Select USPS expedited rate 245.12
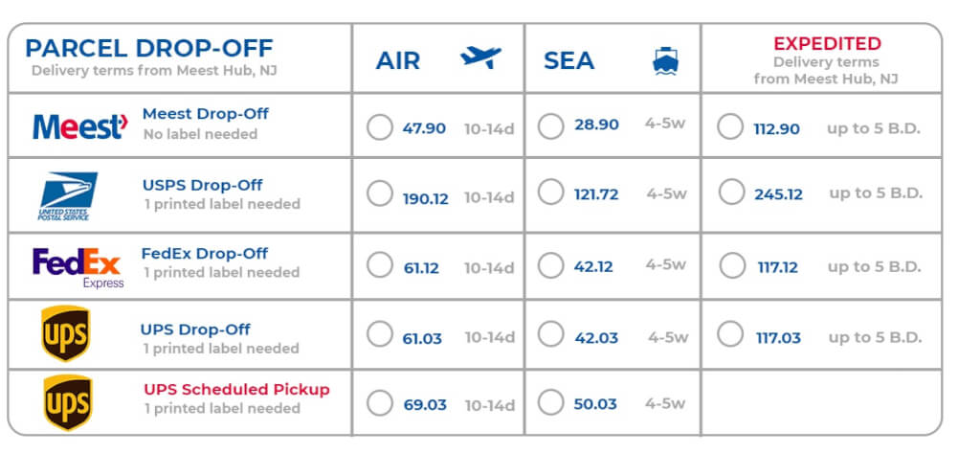This screenshot has height=454, width=980. click(x=731, y=193)
